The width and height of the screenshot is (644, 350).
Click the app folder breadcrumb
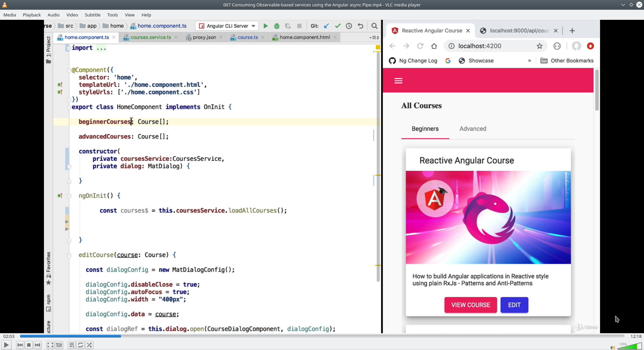tap(88, 26)
